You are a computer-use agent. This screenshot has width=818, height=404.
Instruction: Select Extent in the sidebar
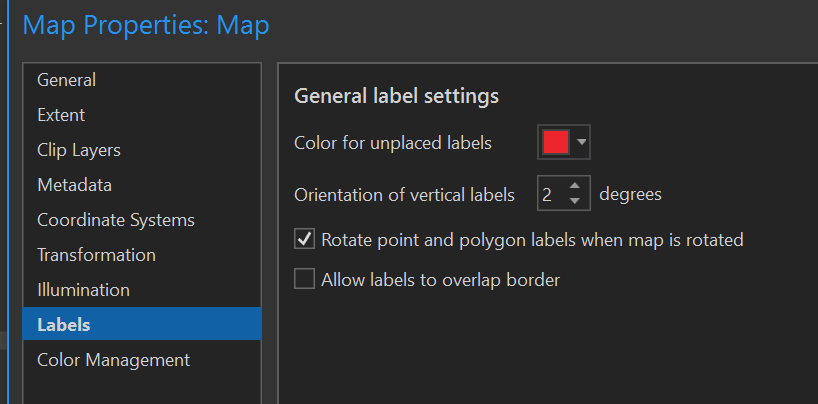click(x=61, y=115)
